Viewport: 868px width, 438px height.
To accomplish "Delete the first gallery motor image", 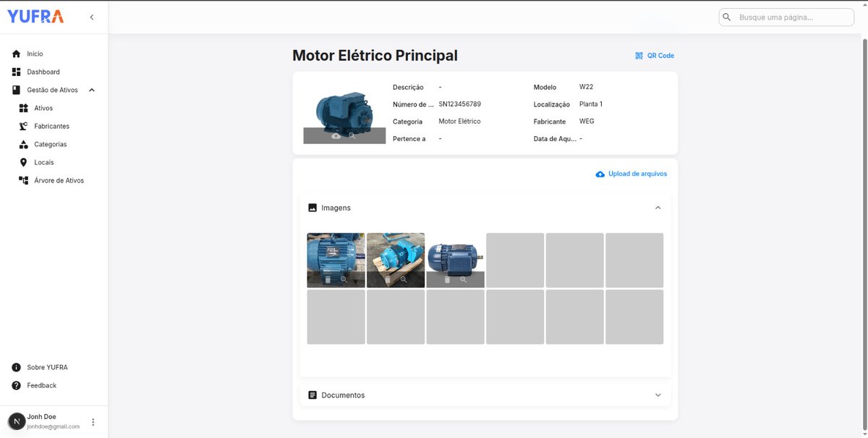I will point(328,279).
